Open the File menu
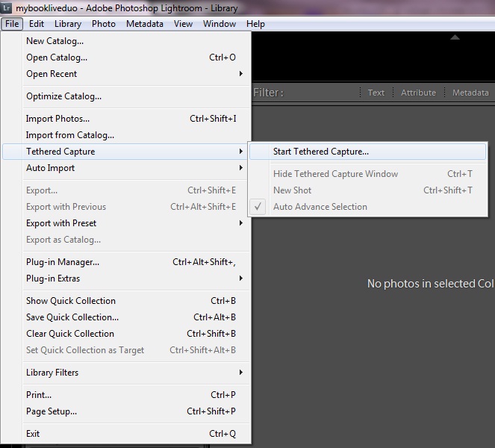Viewport: 495px width, 448px height. coord(12,24)
